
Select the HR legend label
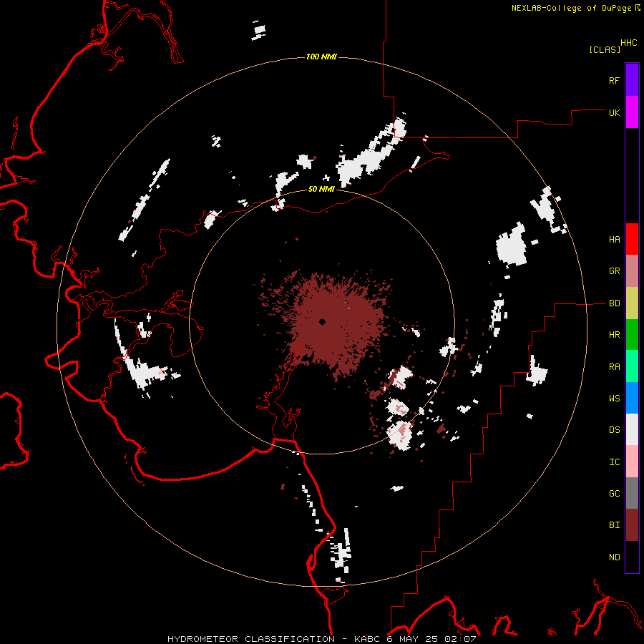point(614,335)
